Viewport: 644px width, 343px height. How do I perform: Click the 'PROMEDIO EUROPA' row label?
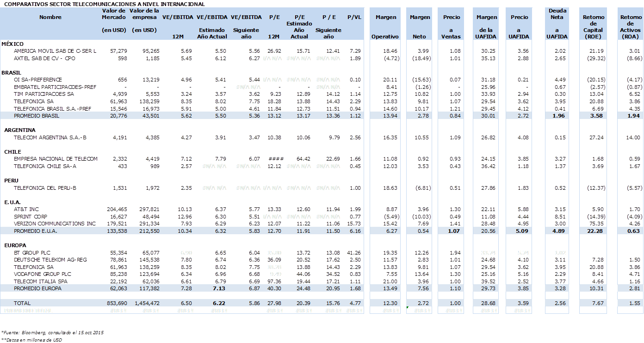37,288
